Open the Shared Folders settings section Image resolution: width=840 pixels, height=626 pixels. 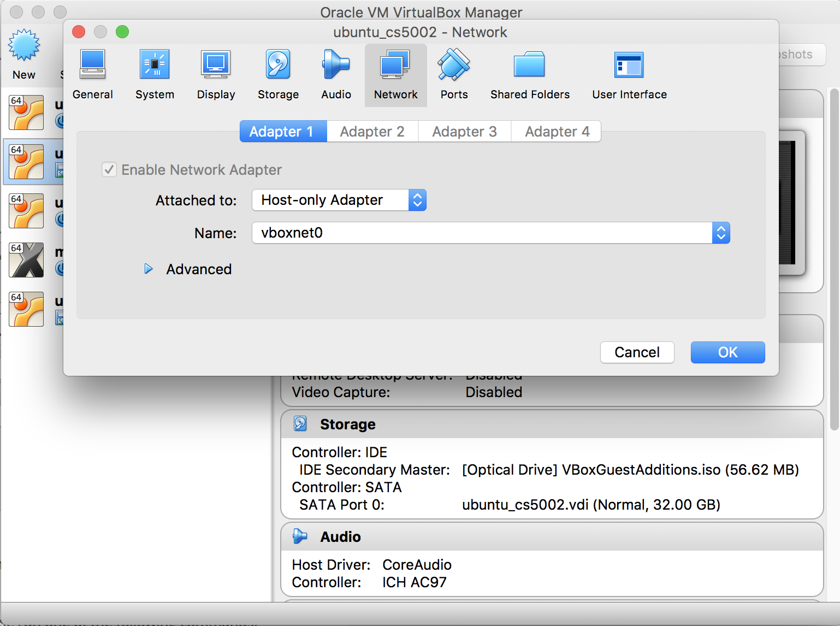pos(529,75)
